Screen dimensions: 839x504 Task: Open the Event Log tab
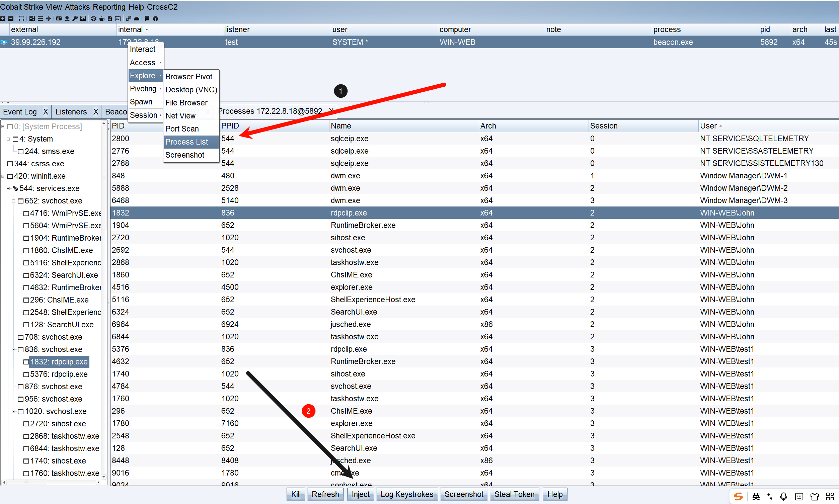click(x=20, y=112)
